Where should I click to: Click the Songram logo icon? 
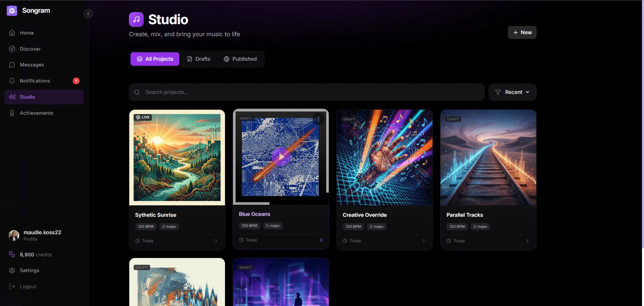pyautogui.click(x=12, y=11)
